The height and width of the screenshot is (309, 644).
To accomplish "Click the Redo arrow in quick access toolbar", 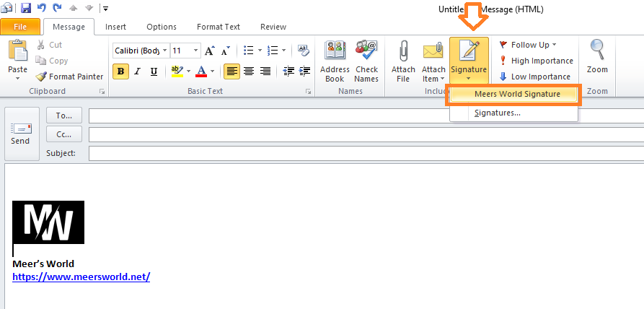I will [58, 7].
